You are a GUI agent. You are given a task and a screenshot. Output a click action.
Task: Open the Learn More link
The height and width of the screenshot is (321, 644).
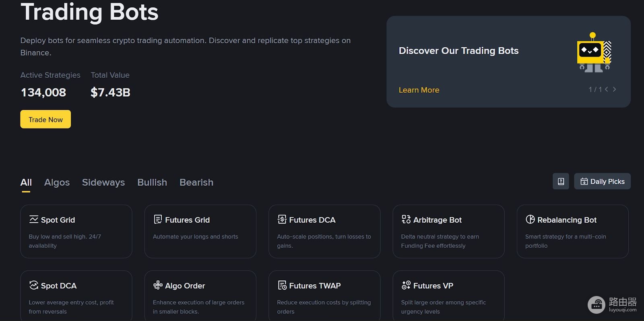point(419,90)
